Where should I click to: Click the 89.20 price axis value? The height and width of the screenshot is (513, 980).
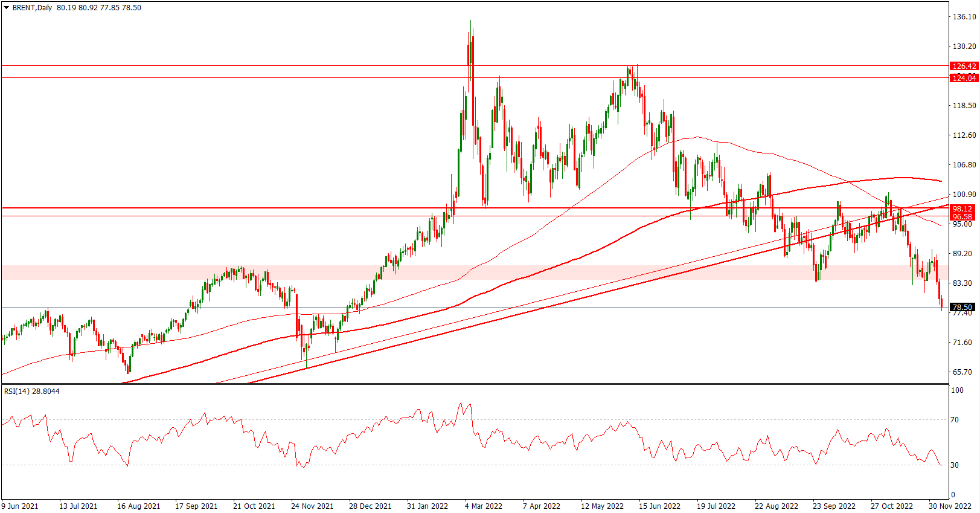[962, 253]
